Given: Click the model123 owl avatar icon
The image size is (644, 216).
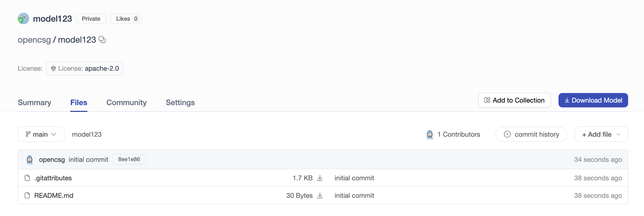Looking at the screenshot, I should click(x=24, y=18).
